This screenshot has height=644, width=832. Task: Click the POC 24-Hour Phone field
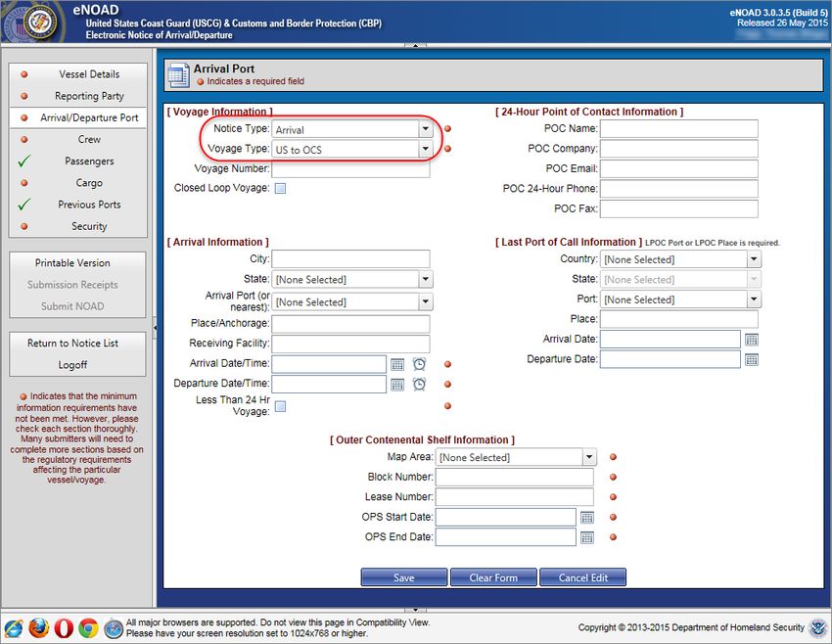tap(678, 189)
